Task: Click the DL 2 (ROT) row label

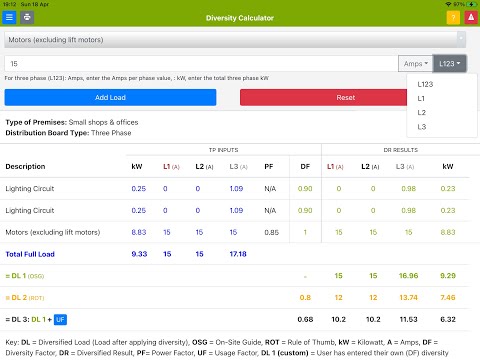Action: pos(25,298)
